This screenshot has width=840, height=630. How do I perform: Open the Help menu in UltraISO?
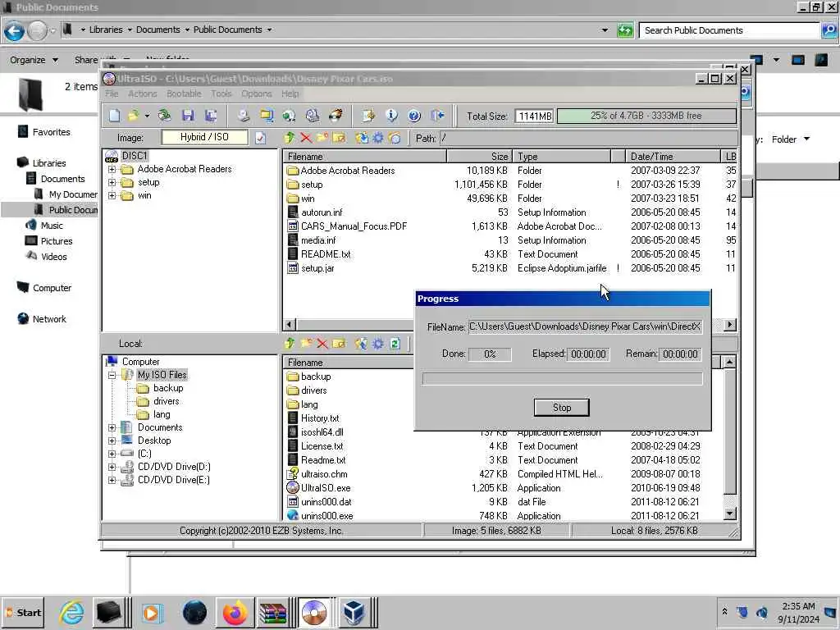point(290,94)
